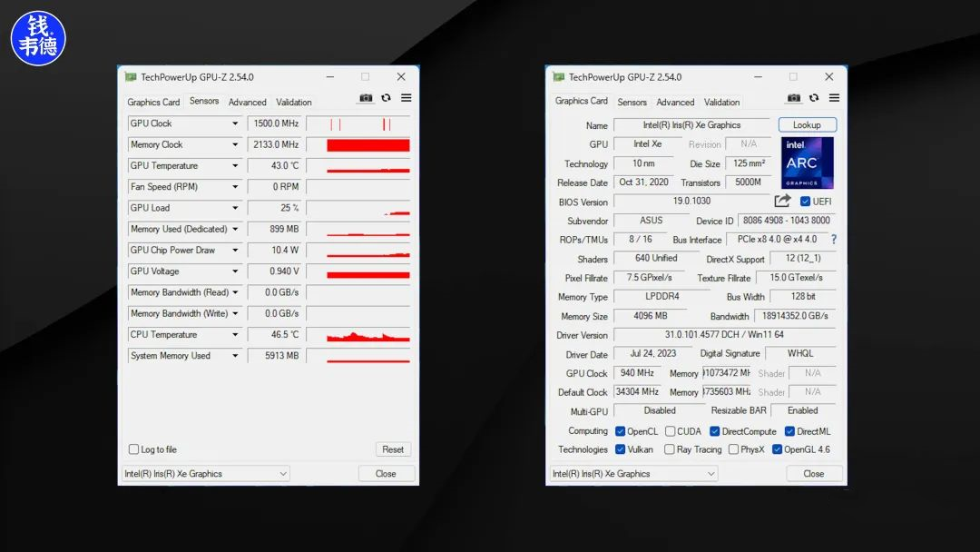Open hamburger menu in Sensors window
980x552 pixels.
pyautogui.click(x=407, y=98)
